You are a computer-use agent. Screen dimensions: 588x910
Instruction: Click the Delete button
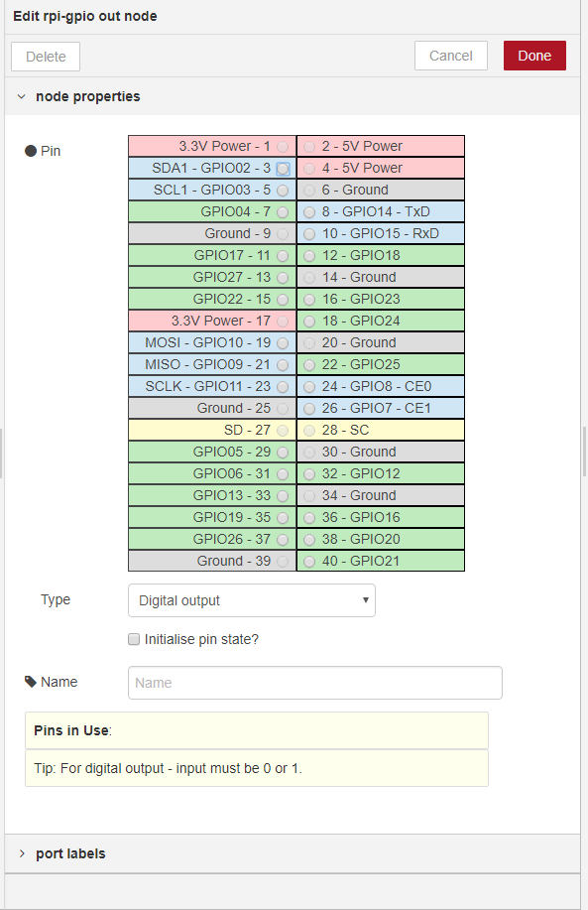[45, 57]
